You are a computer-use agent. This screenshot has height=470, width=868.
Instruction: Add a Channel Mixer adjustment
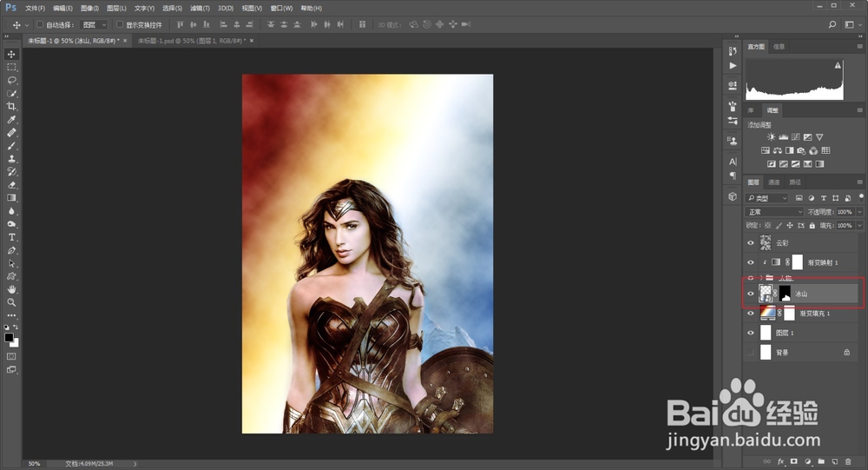(814, 150)
